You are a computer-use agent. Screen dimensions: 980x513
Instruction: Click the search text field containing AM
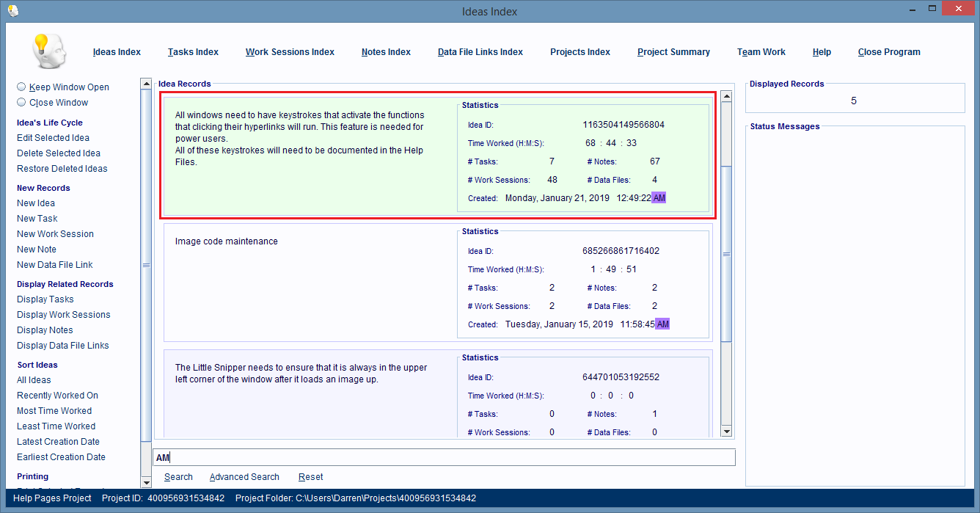tap(444, 457)
